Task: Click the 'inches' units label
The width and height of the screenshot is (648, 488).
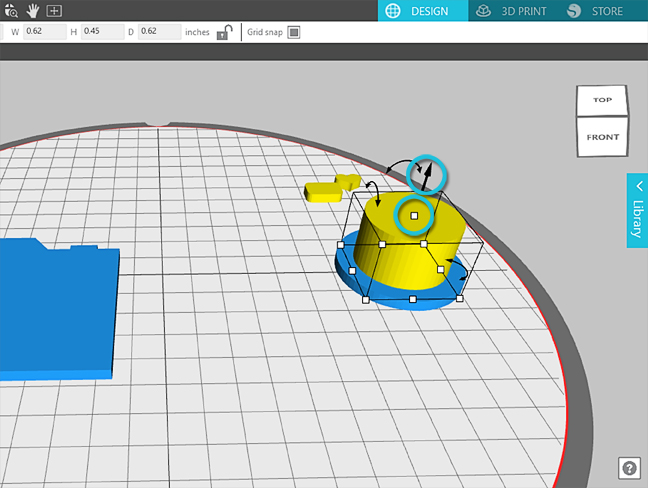Action: point(197,32)
